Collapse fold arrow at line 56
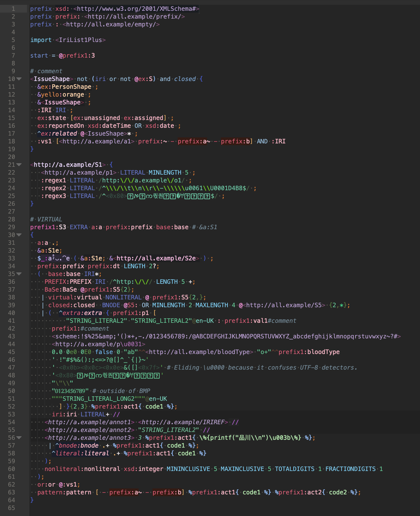 click(x=19, y=438)
